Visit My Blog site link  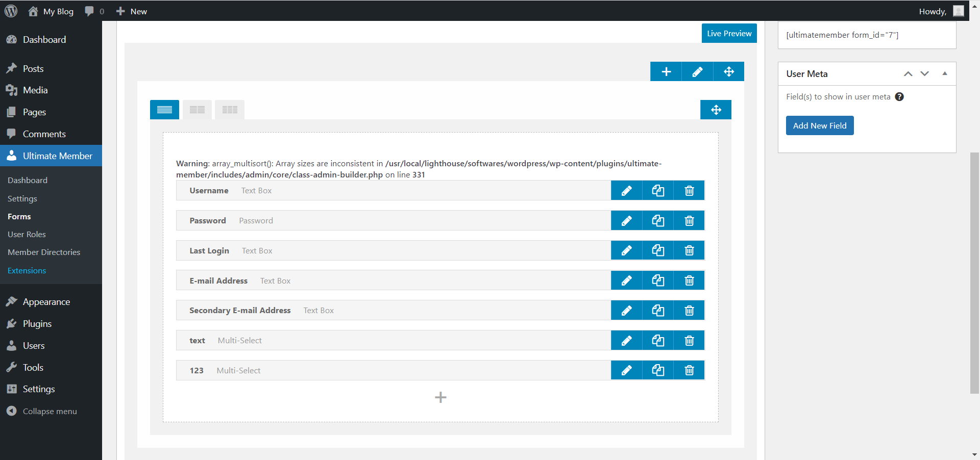click(x=51, y=11)
